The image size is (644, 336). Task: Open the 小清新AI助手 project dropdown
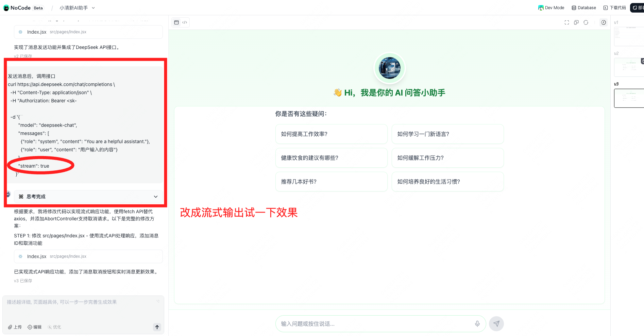pyautogui.click(x=75, y=7)
